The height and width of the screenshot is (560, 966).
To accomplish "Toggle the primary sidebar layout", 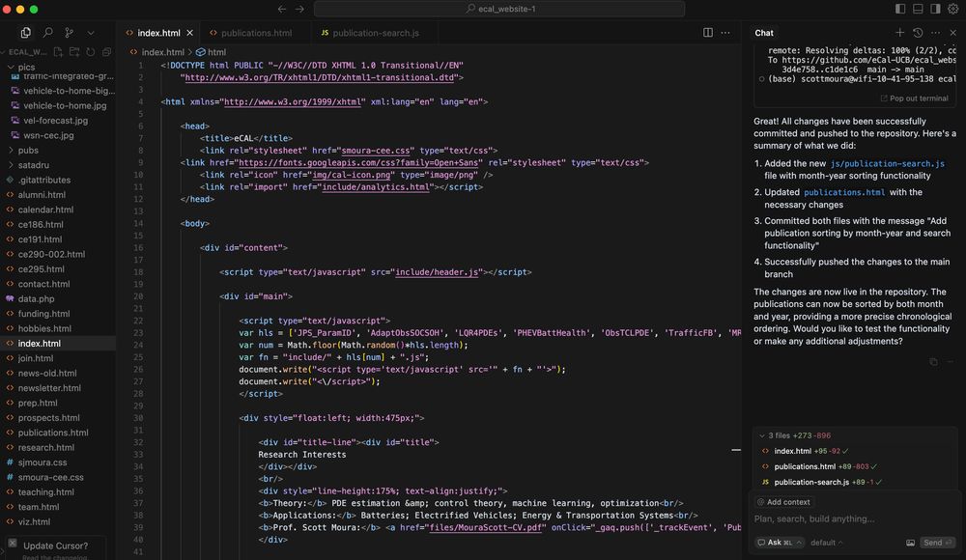I will (x=900, y=9).
